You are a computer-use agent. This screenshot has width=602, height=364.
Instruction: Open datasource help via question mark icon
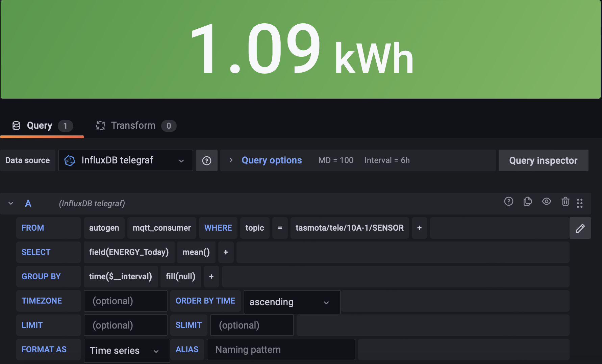coord(206,160)
